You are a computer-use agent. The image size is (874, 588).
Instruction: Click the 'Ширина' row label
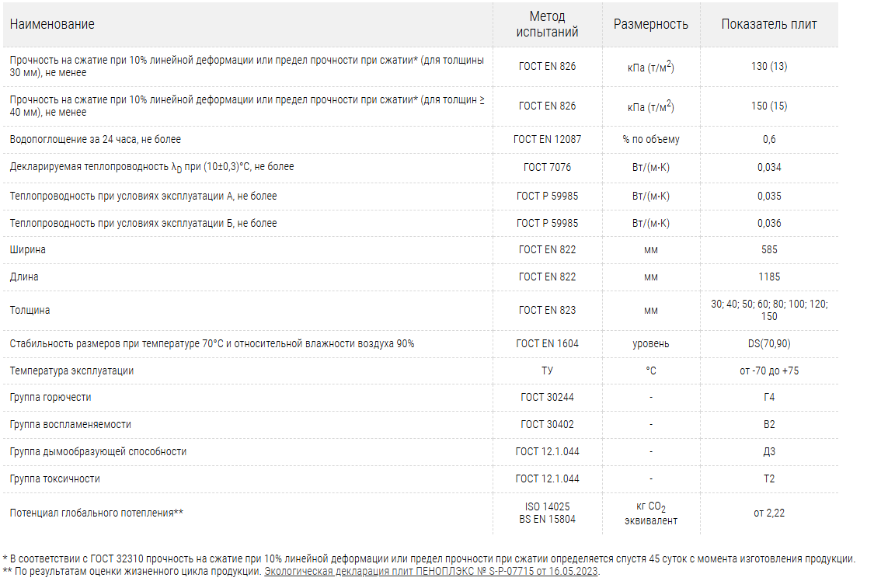point(28,250)
